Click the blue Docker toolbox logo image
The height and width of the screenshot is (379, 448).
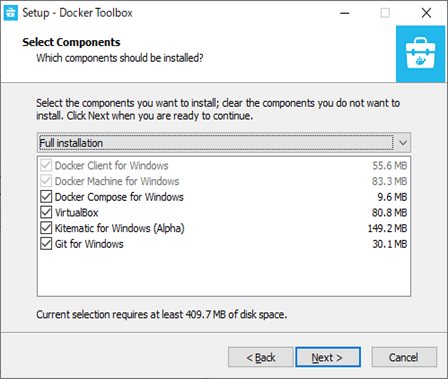(420, 54)
